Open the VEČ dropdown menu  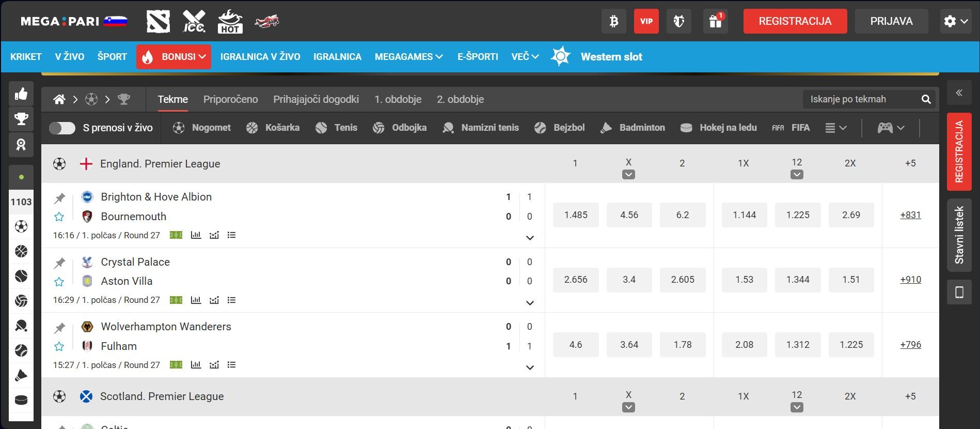pyautogui.click(x=525, y=57)
